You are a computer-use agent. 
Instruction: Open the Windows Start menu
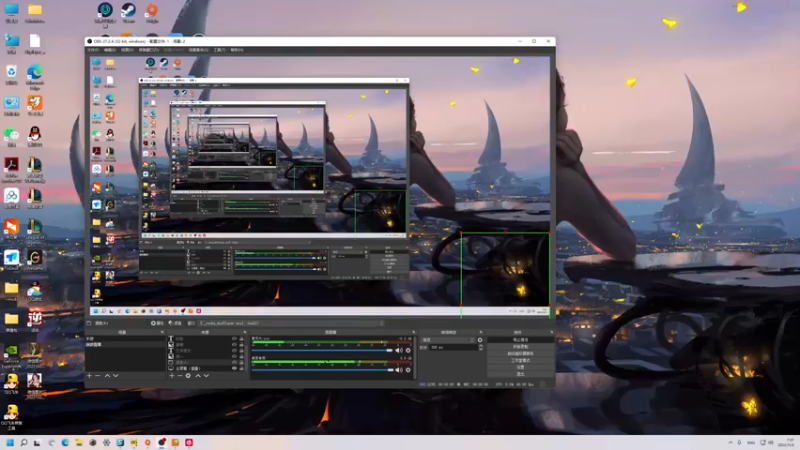10,442
